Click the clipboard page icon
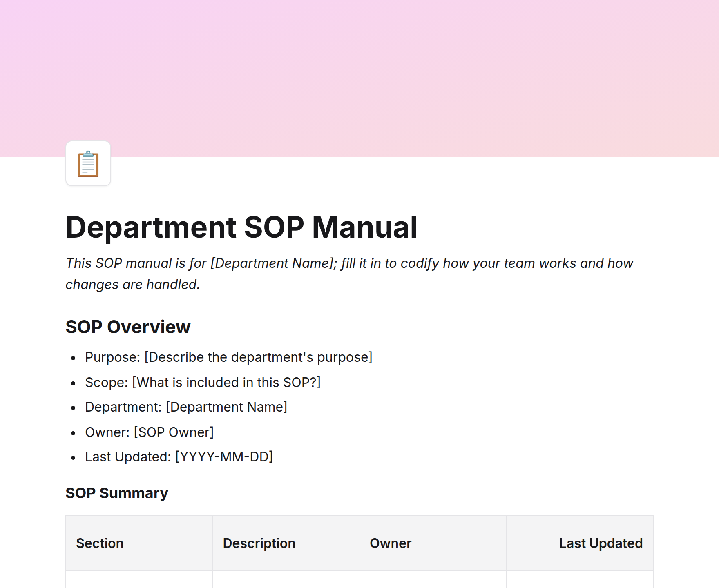This screenshot has width=719, height=588. [88, 164]
